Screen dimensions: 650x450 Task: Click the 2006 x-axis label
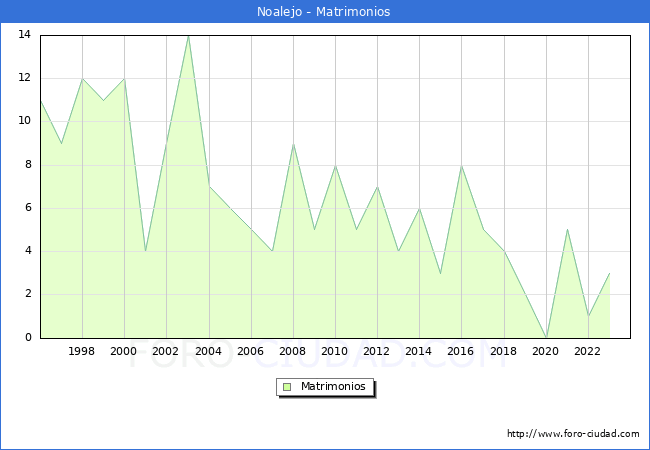pyautogui.click(x=250, y=351)
